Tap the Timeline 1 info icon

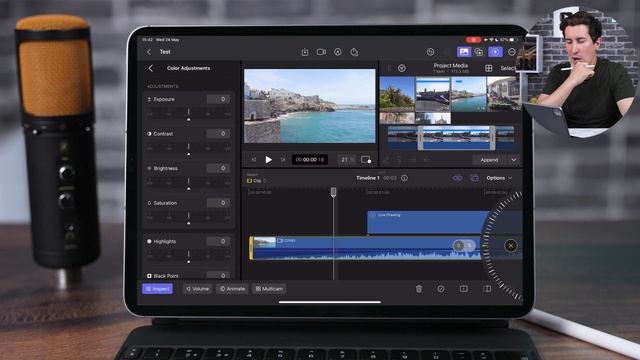[404, 178]
